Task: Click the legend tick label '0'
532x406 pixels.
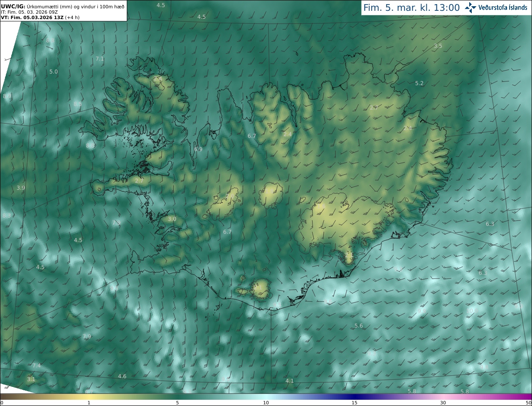Action: [2, 403]
